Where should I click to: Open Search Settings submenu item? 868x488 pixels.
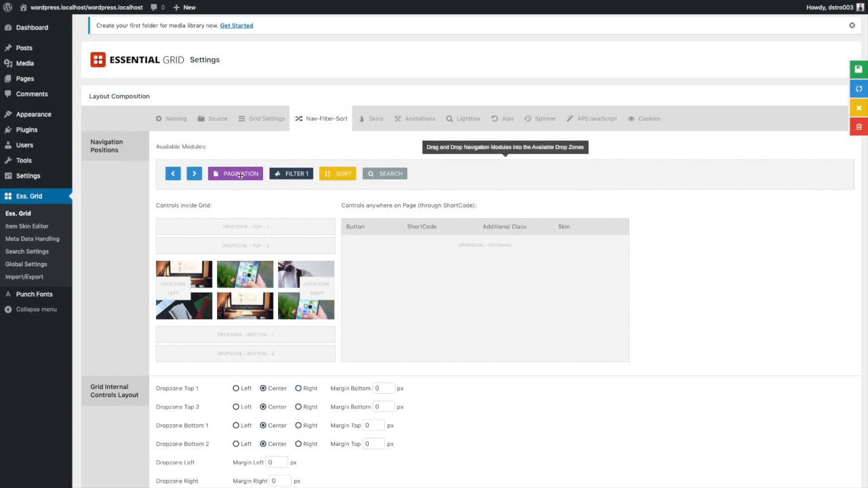coord(27,251)
